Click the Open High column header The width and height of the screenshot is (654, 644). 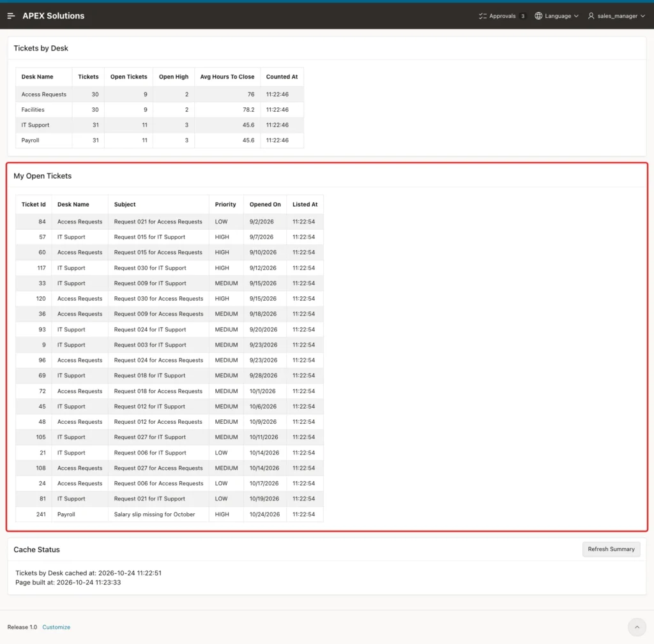tap(174, 77)
